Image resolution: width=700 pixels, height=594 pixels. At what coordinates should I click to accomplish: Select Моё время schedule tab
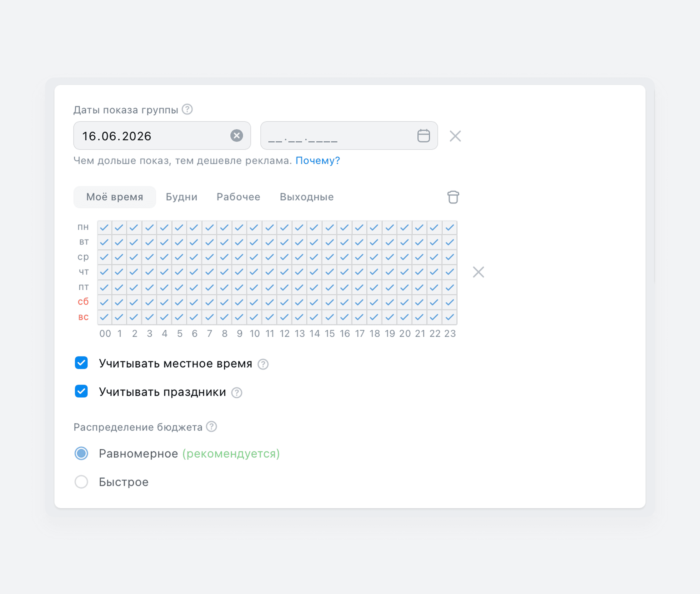pyautogui.click(x=115, y=197)
